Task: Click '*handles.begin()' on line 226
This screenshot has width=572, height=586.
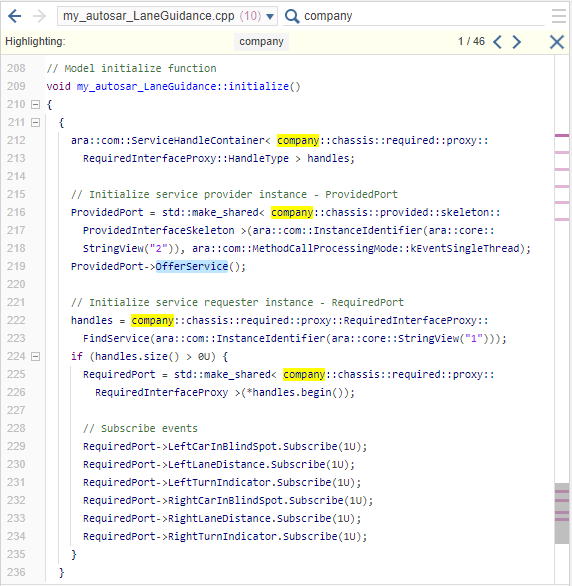Action: (294, 392)
